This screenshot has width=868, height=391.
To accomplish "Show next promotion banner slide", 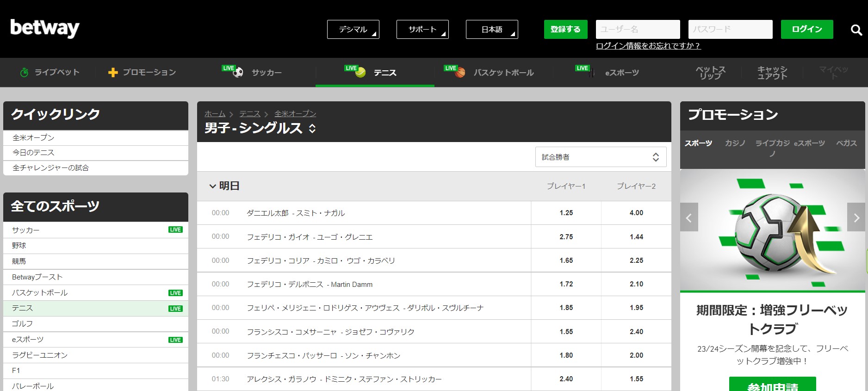I will point(856,217).
